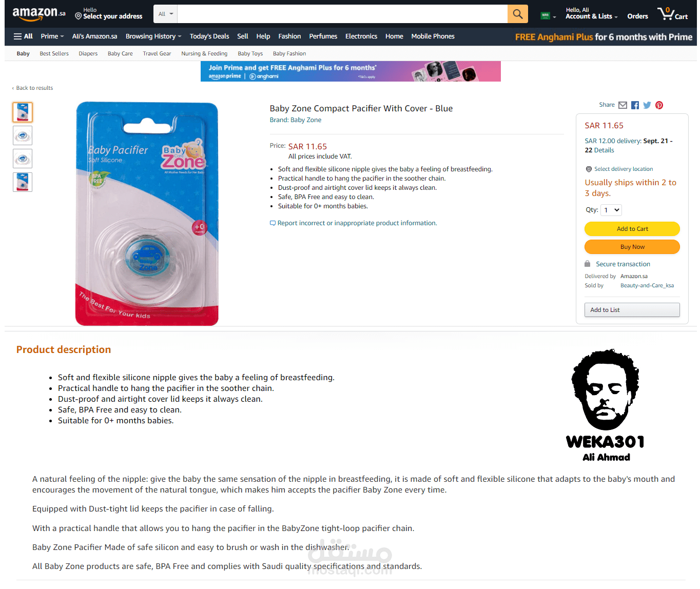Select the Diapers category tab

tap(88, 53)
